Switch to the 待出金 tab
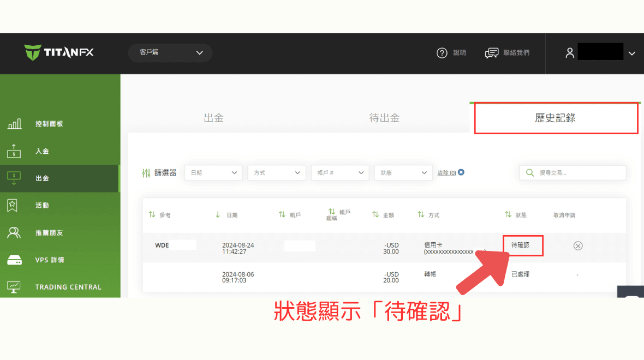 point(384,118)
